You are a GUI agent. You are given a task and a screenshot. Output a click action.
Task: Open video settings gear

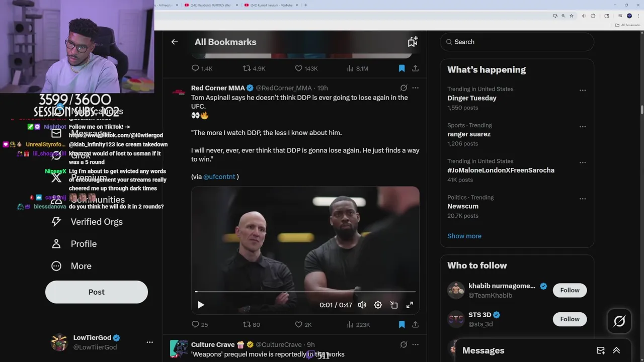pyautogui.click(x=378, y=305)
